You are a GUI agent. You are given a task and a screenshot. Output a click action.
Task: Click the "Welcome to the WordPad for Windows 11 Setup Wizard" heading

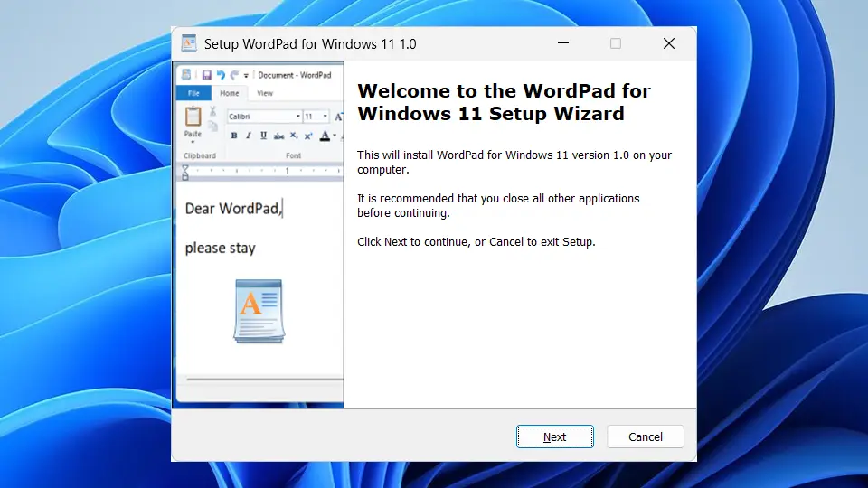point(504,102)
